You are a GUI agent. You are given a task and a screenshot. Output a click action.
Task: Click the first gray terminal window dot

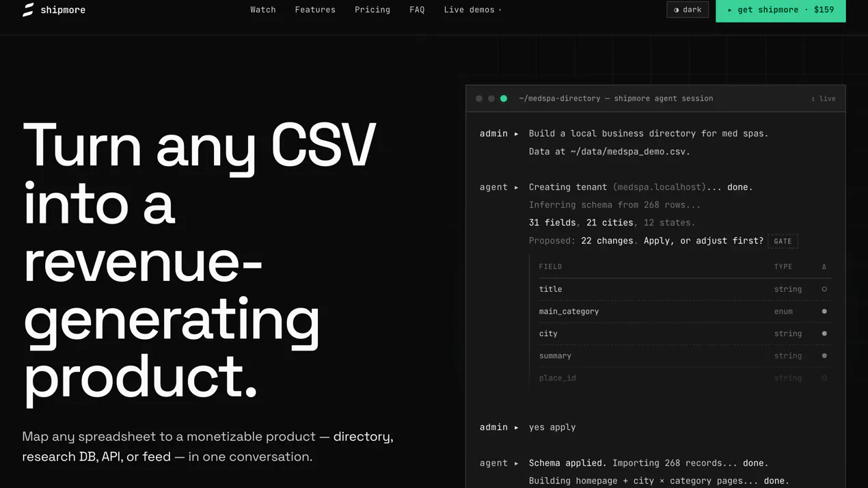click(479, 98)
